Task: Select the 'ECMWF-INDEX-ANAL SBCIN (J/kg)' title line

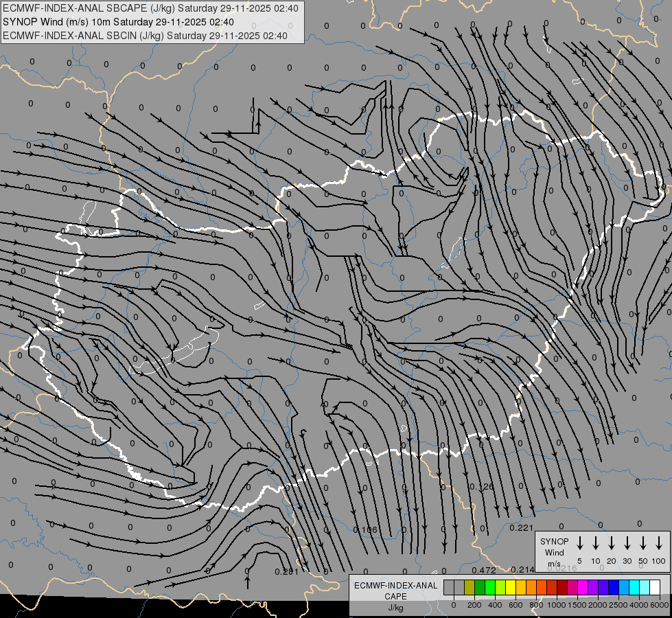Action: 145,36
